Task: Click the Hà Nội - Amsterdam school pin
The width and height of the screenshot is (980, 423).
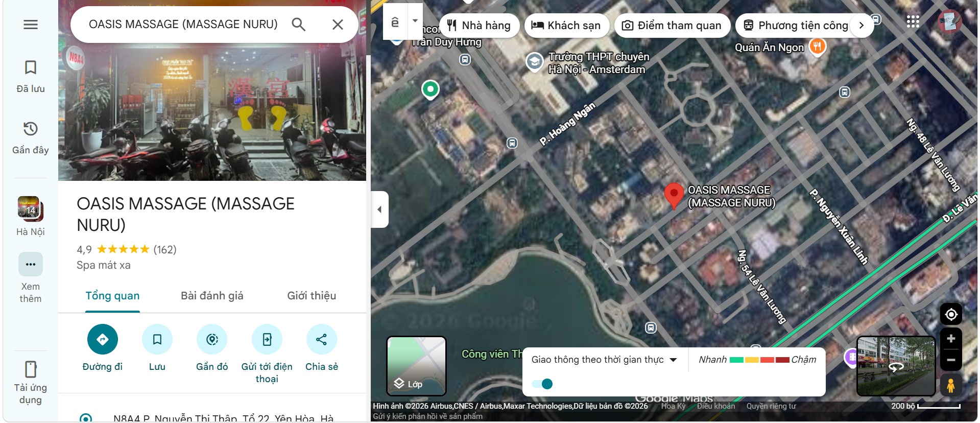Action: (534, 62)
